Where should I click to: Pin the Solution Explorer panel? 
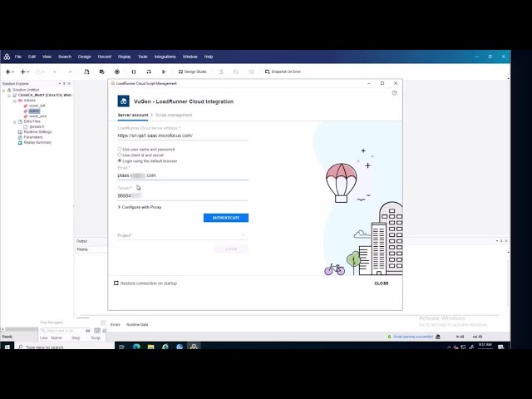click(64, 83)
